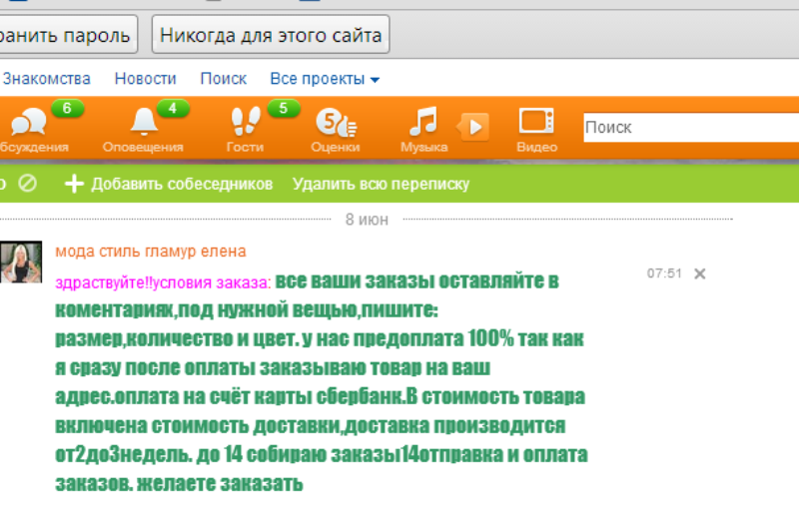Image resolution: width=799 pixels, height=532 pixels.
Task: Open the Оценки rating icon
Action: (336, 122)
